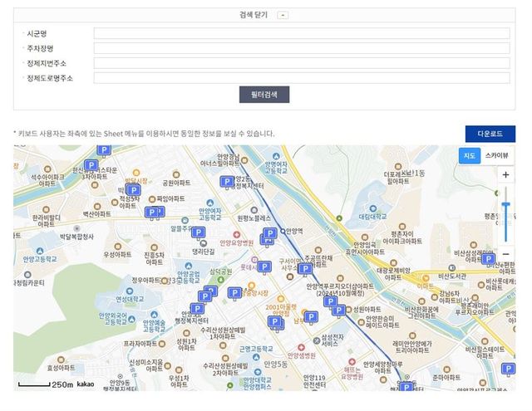Viewport: 532px width, 411px height.
Task: Open parking marker near 댕리단길
Action: click(199, 233)
